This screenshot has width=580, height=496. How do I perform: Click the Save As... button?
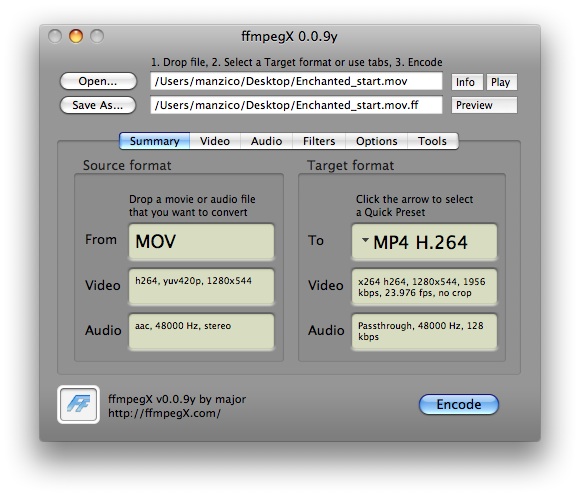(98, 105)
